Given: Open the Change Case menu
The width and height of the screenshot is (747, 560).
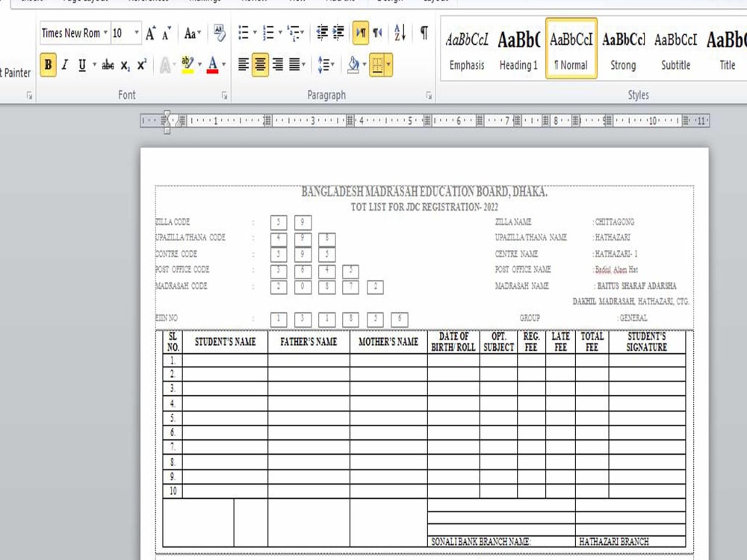Looking at the screenshot, I should pyautogui.click(x=193, y=34).
